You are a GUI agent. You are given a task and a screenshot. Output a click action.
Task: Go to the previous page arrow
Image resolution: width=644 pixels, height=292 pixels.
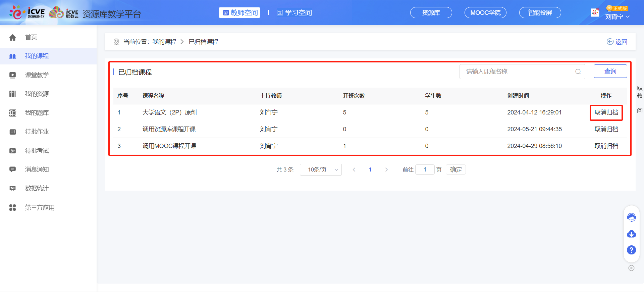pyautogui.click(x=354, y=169)
